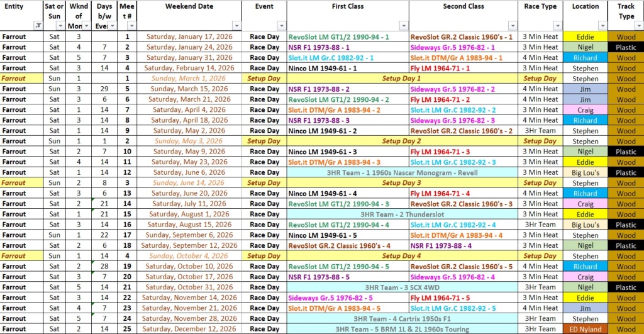The width and height of the screenshot is (644, 334).
Task: Expand the First Class filter arrow
Action: click(x=404, y=26)
